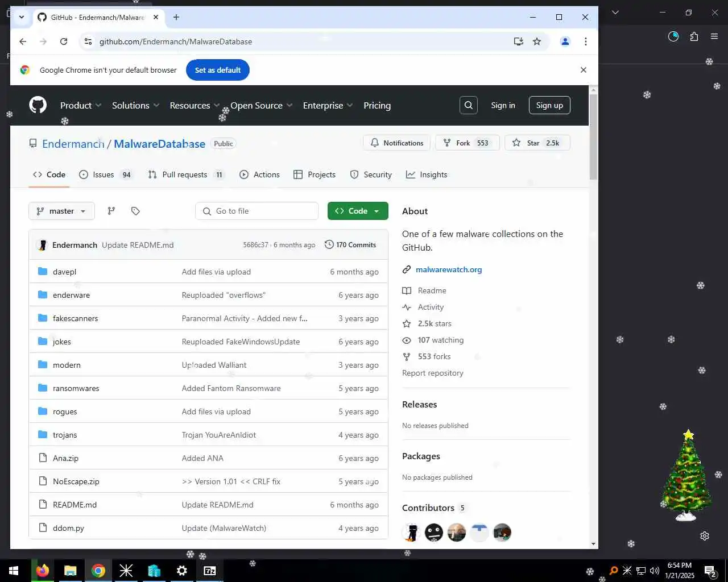Image resolution: width=728 pixels, height=582 pixels.
Task: Open branches icon next to master
Action: 111,211
